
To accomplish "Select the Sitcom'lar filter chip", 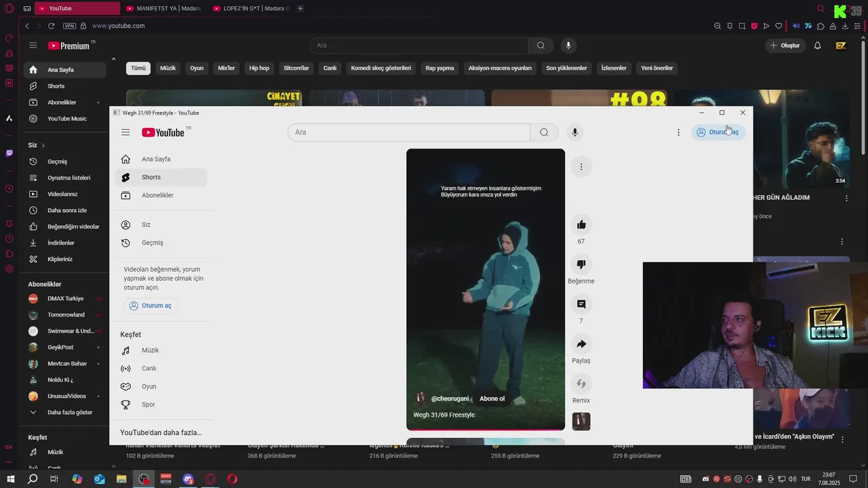I will 296,68.
